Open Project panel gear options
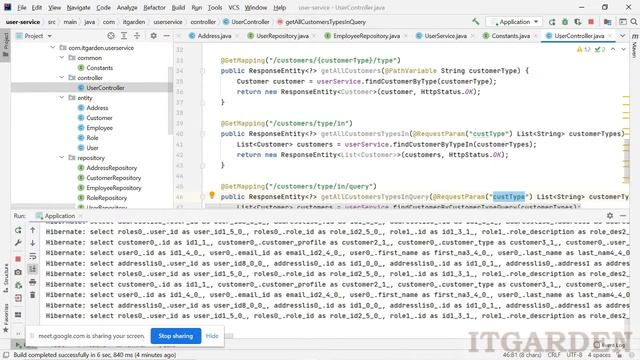 (153, 36)
